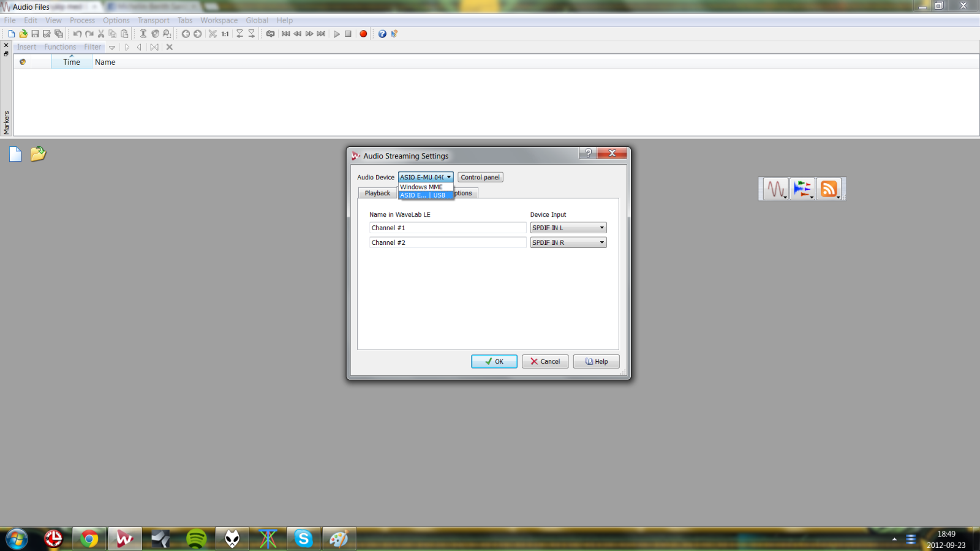The width and height of the screenshot is (980, 551).
Task: Open the Audio Device dropdown
Action: pyautogui.click(x=426, y=178)
